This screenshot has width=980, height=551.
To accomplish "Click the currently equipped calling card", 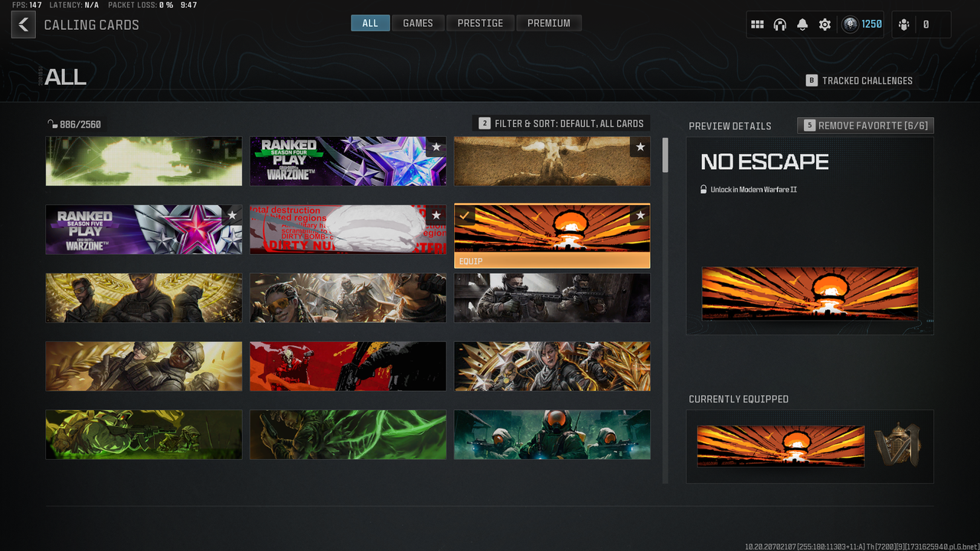I will pos(781,446).
